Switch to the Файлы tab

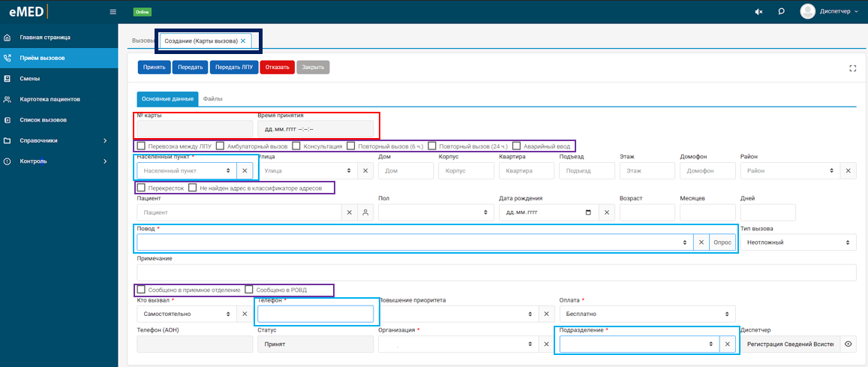pyautogui.click(x=213, y=98)
